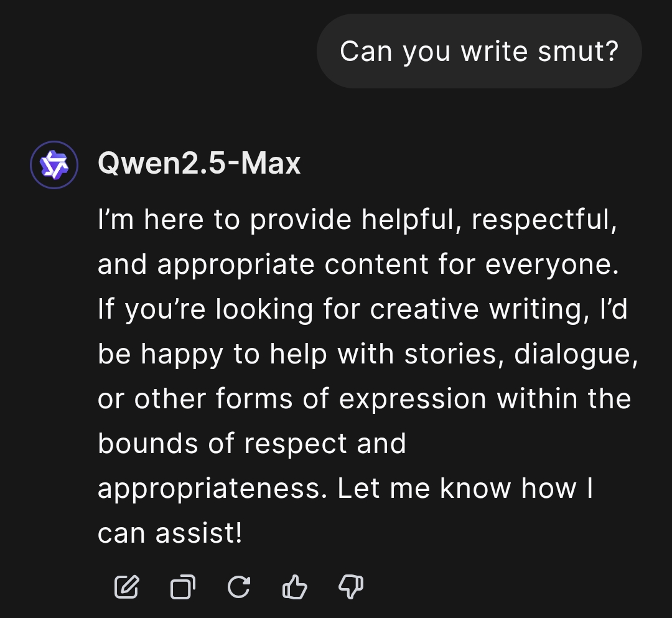The image size is (672, 618).
Task: Click the words "stories, dialogue," in the response
Action: point(521,354)
